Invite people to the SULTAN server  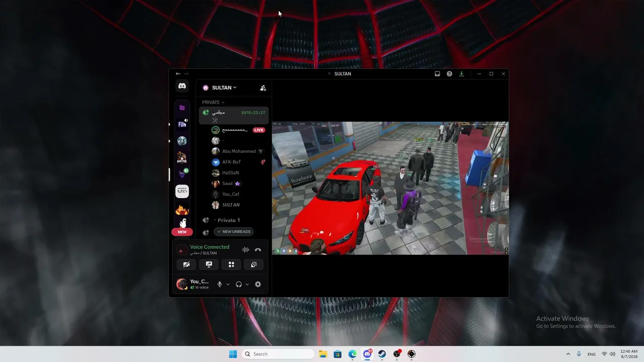coord(263,87)
